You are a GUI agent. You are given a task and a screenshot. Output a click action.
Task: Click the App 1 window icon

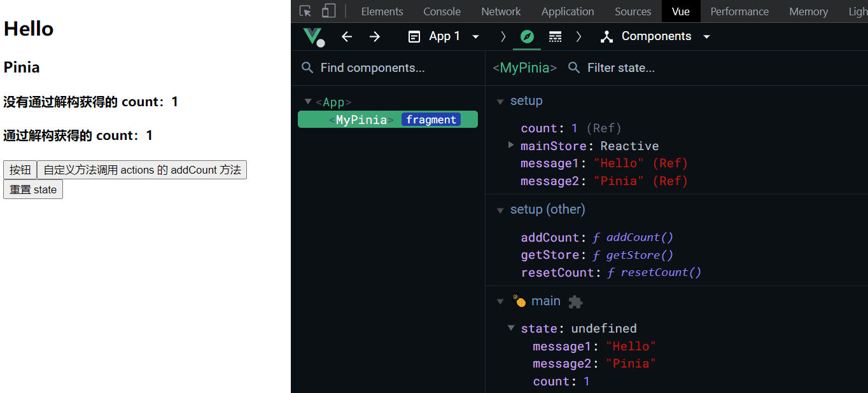click(x=414, y=37)
